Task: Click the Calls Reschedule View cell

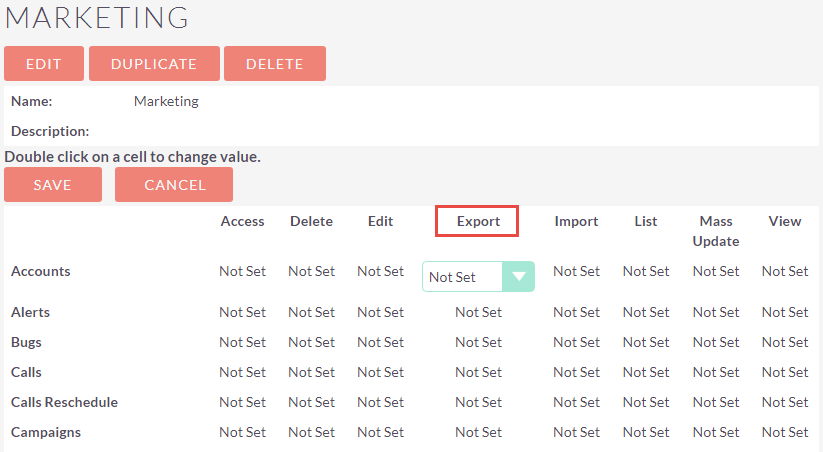Action: pos(785,402)
